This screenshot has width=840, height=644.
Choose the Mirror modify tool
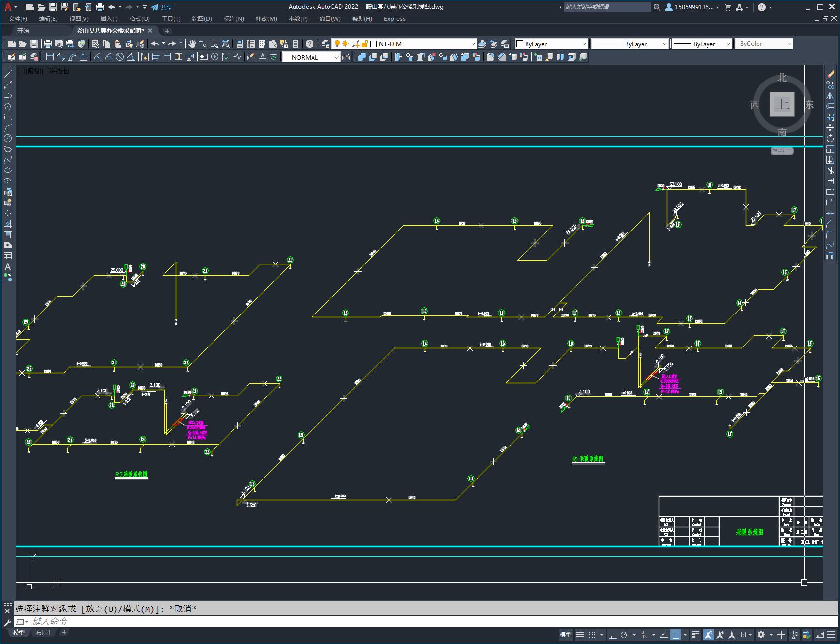coord(830,96)
